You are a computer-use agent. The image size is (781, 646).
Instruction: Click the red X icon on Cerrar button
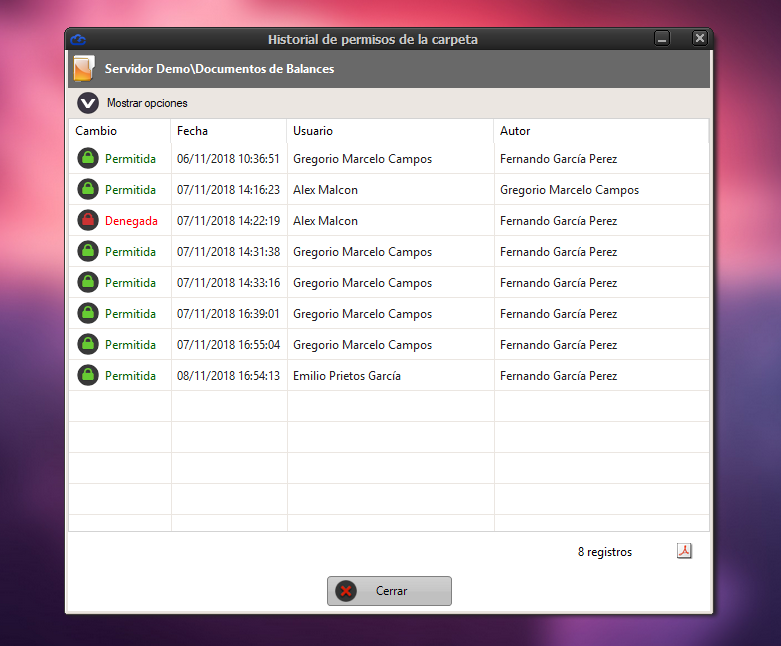[346, 591]
